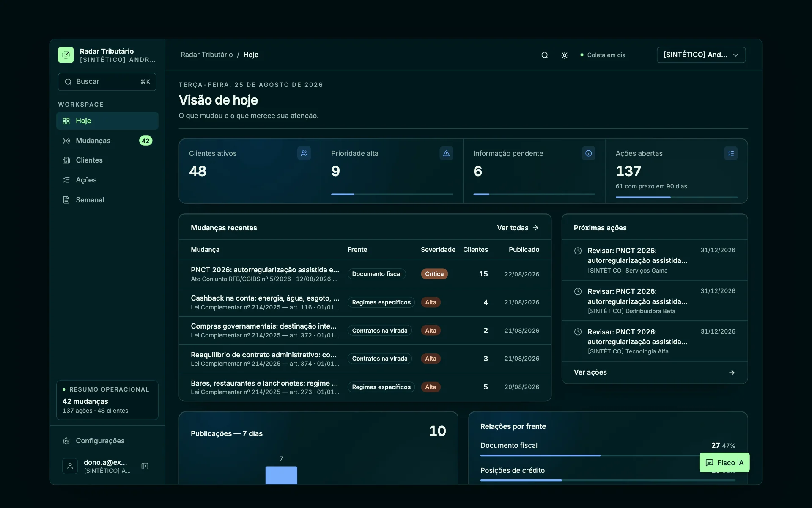The image size is (812, 508).
Task: Click the Informação pendente info icon
Action: [x=588, y=153]
